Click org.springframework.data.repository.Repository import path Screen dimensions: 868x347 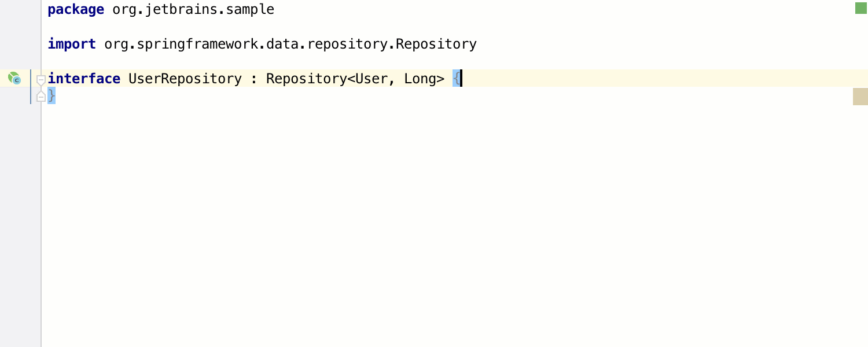[x=290, y=44]
